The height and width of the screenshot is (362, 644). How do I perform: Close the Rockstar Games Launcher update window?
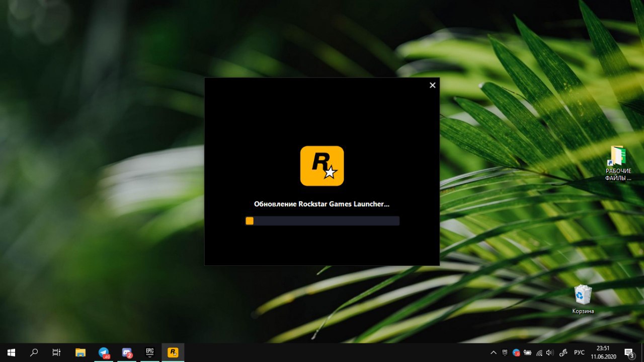pyautogui.click(x=432, y=85)
